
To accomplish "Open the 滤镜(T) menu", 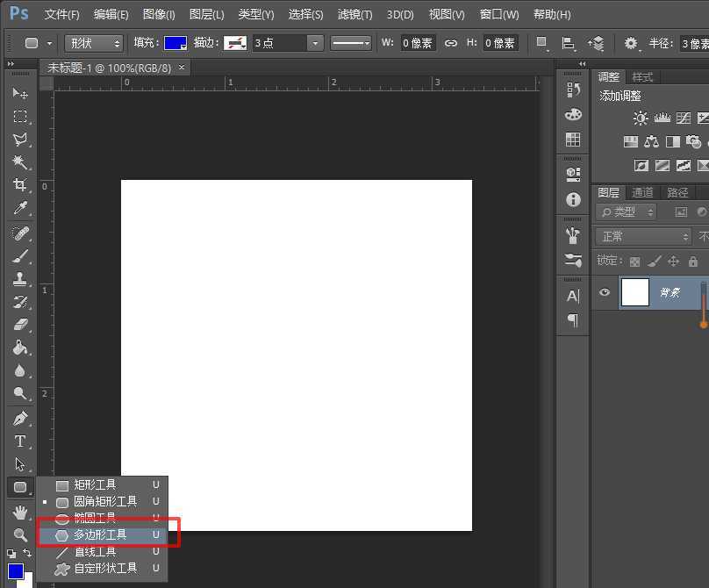I will (x=354, y=15).
